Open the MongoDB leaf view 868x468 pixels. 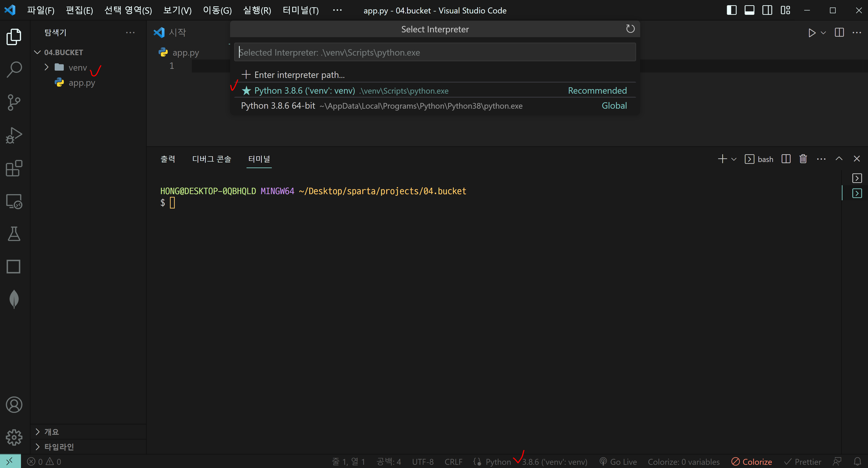[x=14, y=299]
